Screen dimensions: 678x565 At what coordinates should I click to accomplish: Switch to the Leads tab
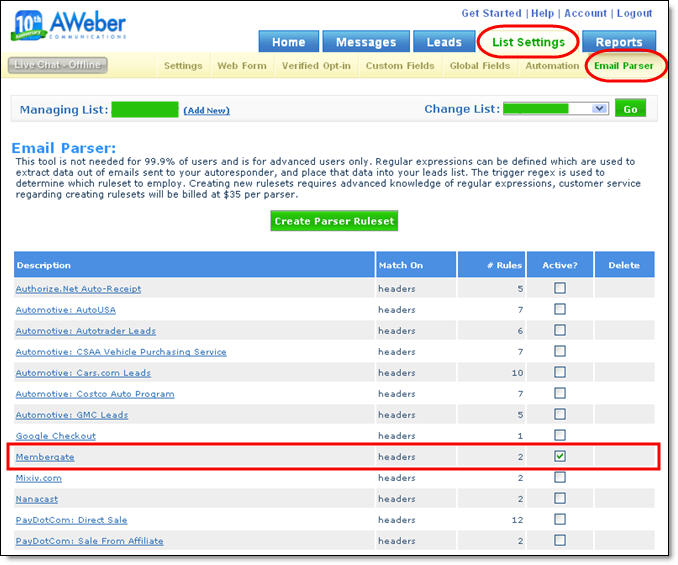tap(444, 42)
